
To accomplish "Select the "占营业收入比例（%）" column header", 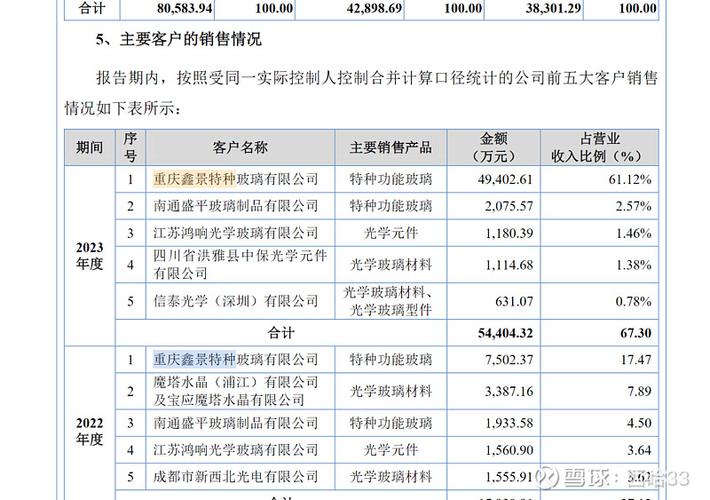I will tap(599, 147).
